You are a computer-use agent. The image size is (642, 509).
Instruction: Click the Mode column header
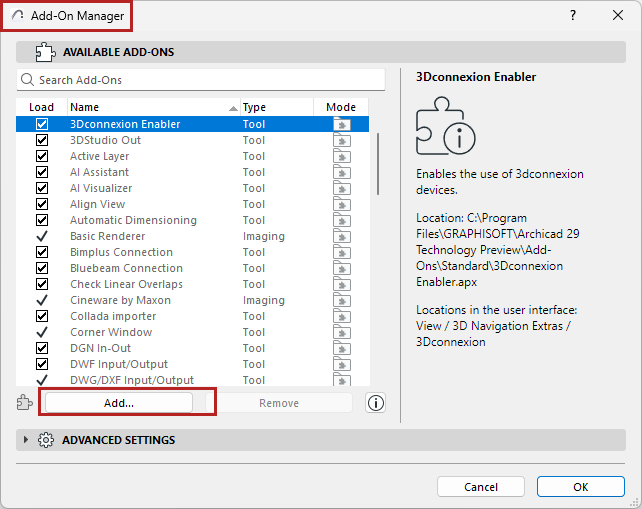[x=341, y=107]
